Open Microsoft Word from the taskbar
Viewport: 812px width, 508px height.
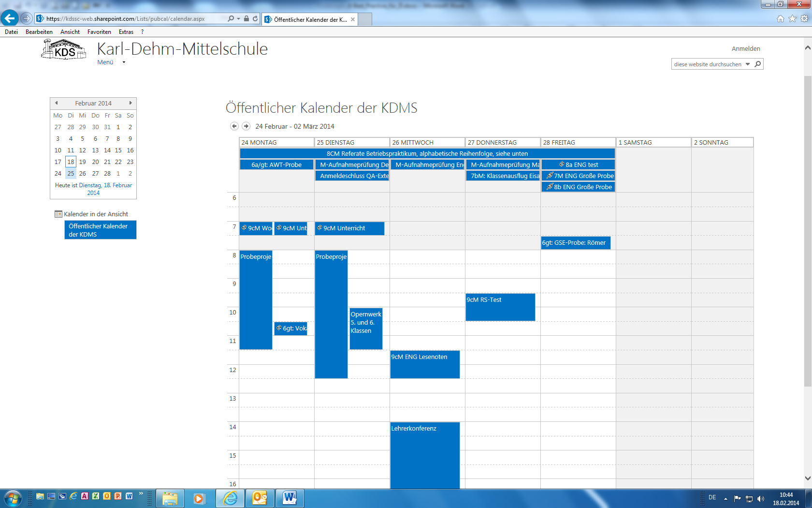pyautogui.click(x=290, y=498)
